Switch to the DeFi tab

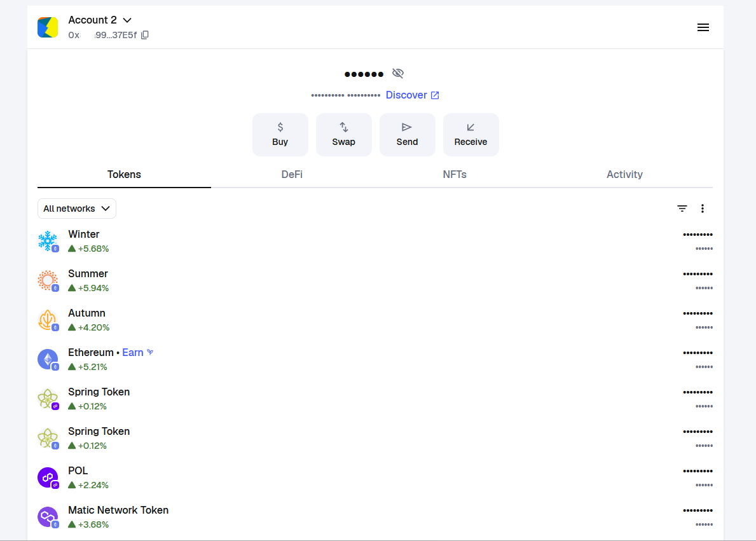coord(292,174)
